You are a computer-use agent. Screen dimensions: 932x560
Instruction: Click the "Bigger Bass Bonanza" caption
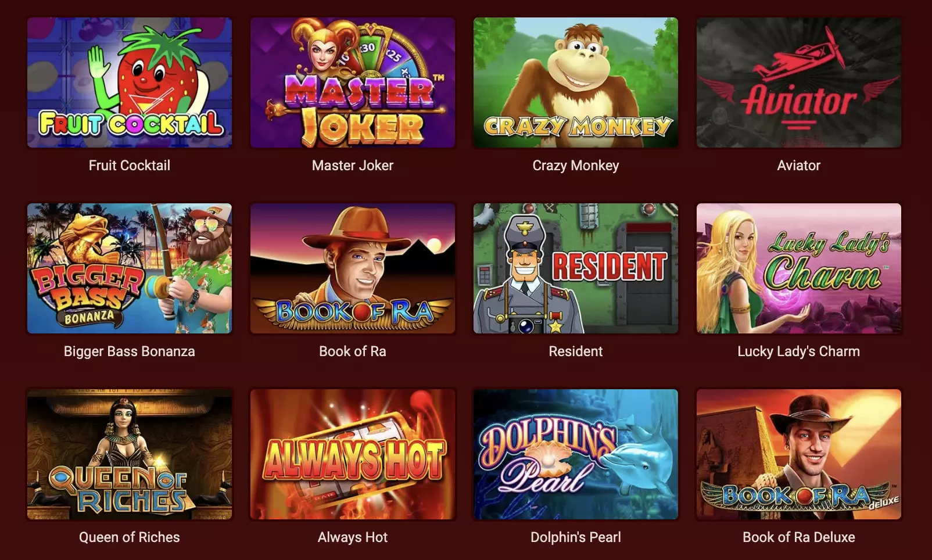130,351
